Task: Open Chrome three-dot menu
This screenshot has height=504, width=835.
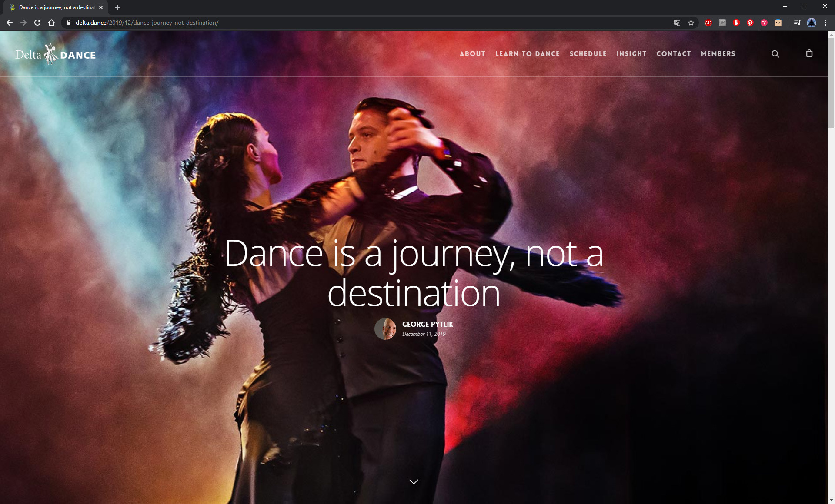Action: 825,23
